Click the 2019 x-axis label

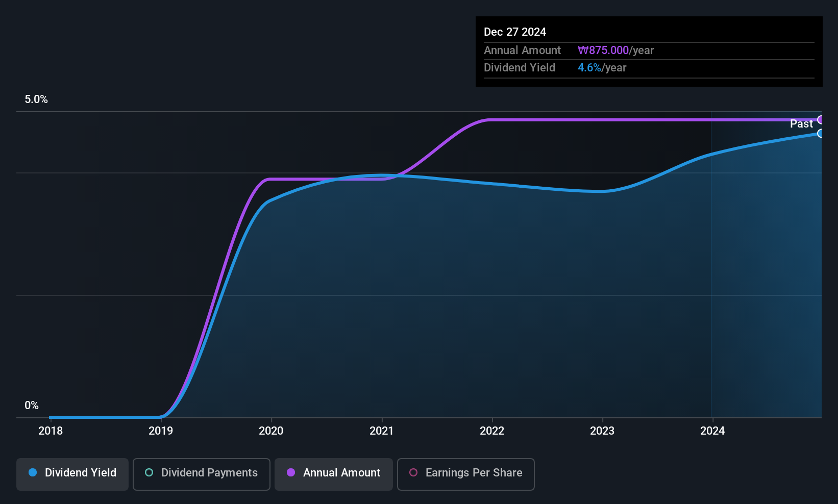pyautogui.click(x=161, y=431)
